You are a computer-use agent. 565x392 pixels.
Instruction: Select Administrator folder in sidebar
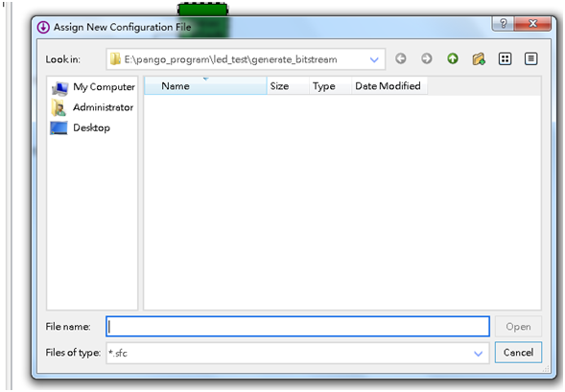click(x=92, y=107)
